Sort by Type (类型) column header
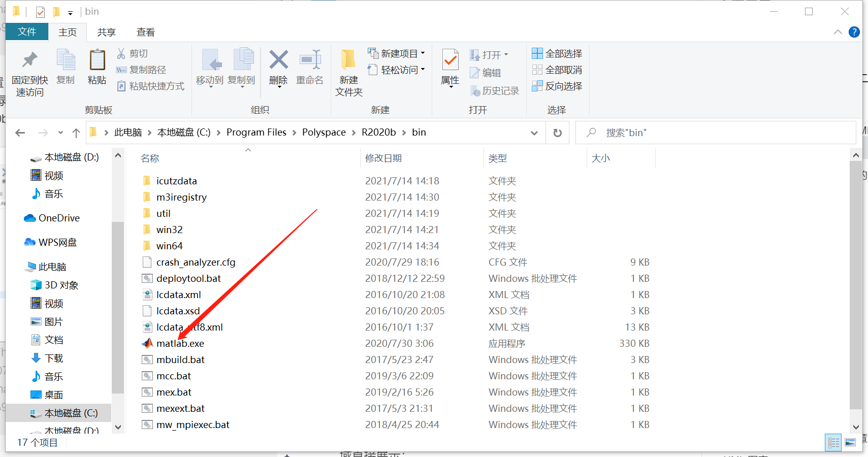The image size is (868, 457). pos(498,158)
